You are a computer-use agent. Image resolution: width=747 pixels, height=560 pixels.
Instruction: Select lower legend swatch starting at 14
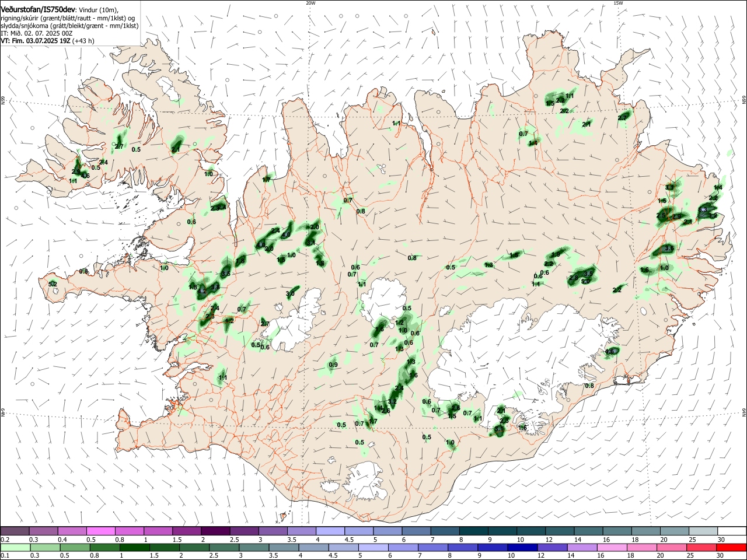(581, 547)
